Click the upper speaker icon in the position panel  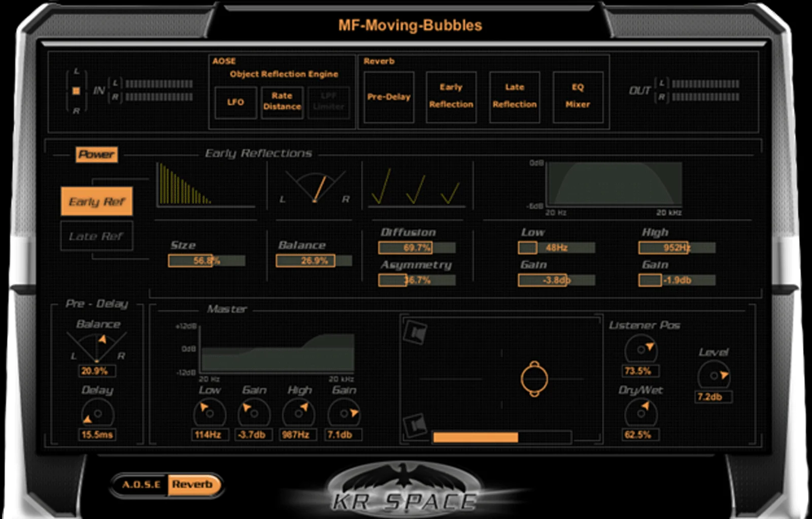click(x=415, y=333)
